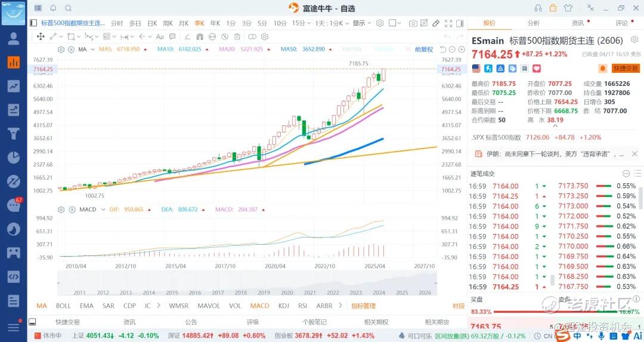Select the BOLL indicator
The height and width of the screenshot is (342, 644).
click(x=63, y=306)
